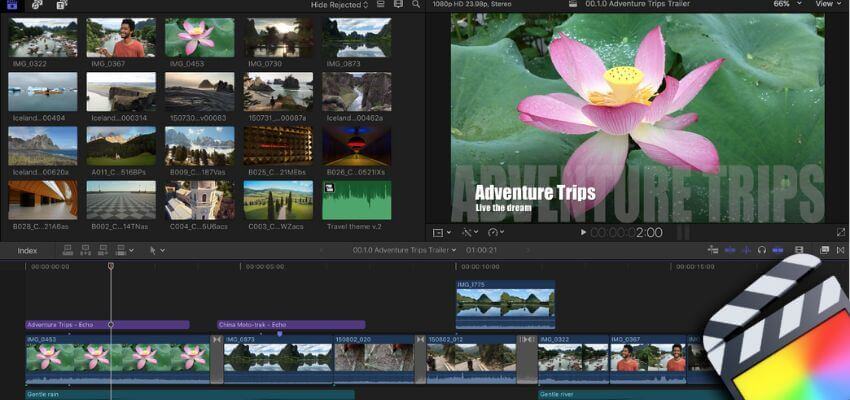The height and width of the screenshot is (400, 850).
Task: Click timeline skimmer positioning icon
Action: [713, 250]
